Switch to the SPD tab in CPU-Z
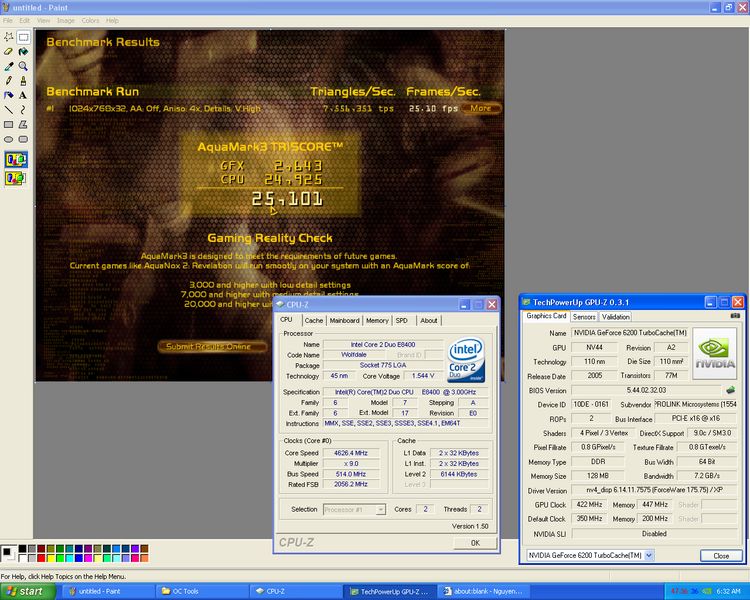Image resolution: width=750 pixels, height=600 pixels. tap(401, 320)
